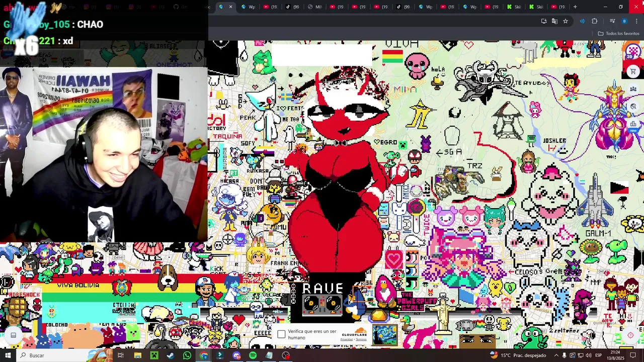Open the alliance group people icon
Image resolution: width=644 pixels, height=362 pixels.
point(633,89)
